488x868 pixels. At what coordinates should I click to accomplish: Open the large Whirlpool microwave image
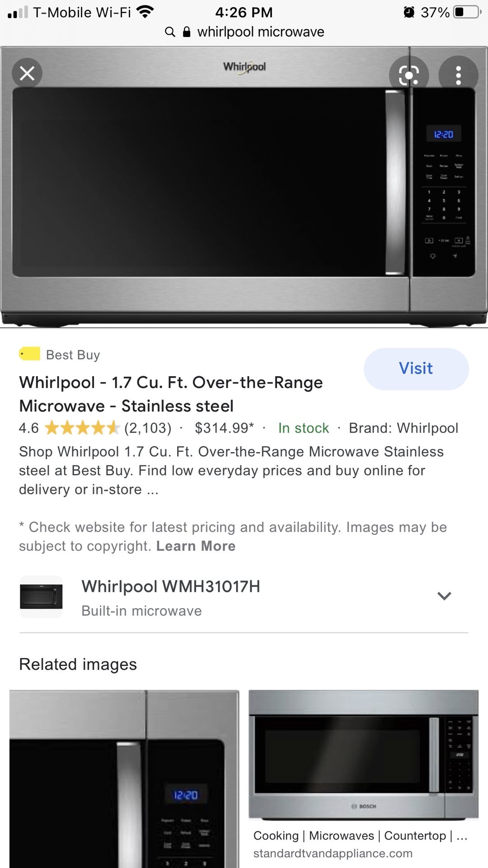(x=244, y=186)
